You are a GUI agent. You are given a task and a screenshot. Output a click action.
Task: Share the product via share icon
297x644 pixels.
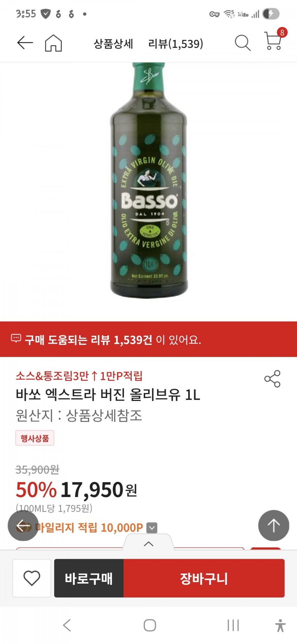pos(272,379)
